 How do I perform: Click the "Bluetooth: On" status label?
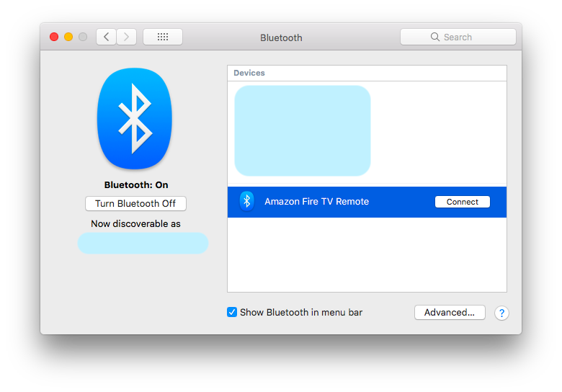point(136,185)
